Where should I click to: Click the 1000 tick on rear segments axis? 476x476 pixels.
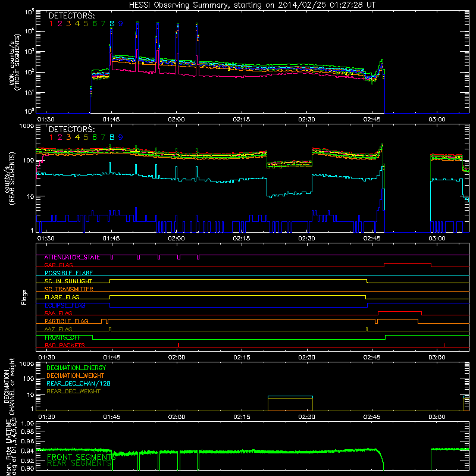(x=27, y=126)
